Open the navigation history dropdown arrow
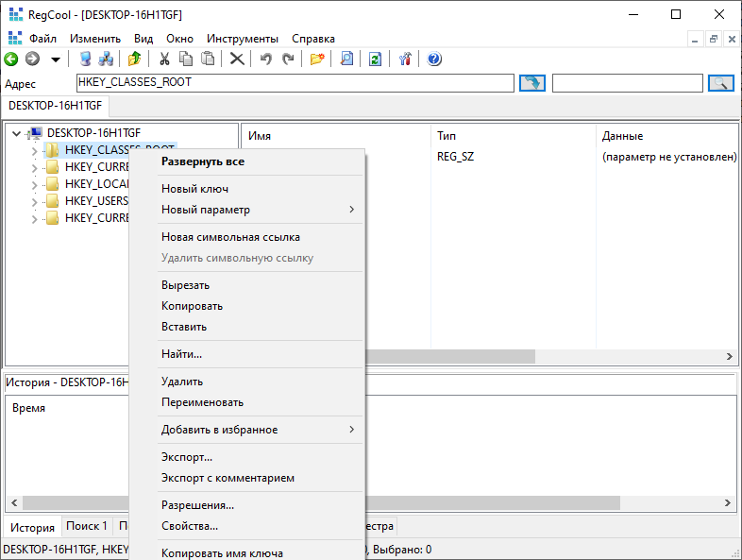The image size is (742, 560). [56, 59]
